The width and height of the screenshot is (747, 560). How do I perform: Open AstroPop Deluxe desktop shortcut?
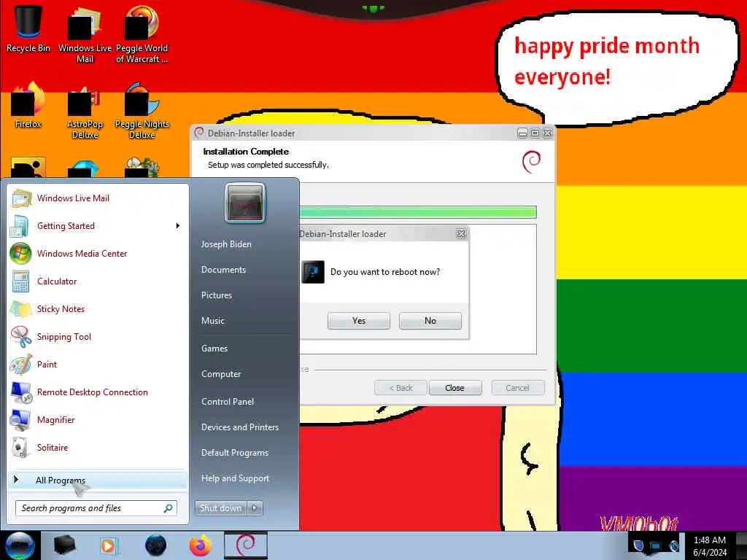coord(85,111)
